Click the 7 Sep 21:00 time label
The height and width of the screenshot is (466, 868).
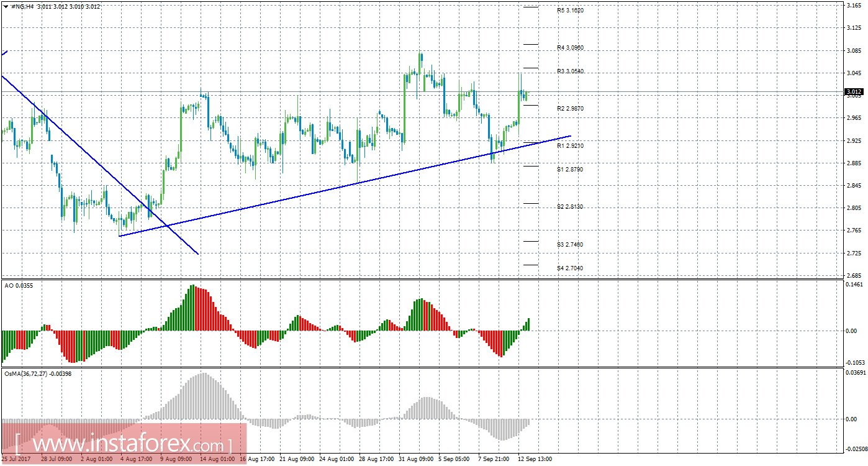click(x=494, y=460)
